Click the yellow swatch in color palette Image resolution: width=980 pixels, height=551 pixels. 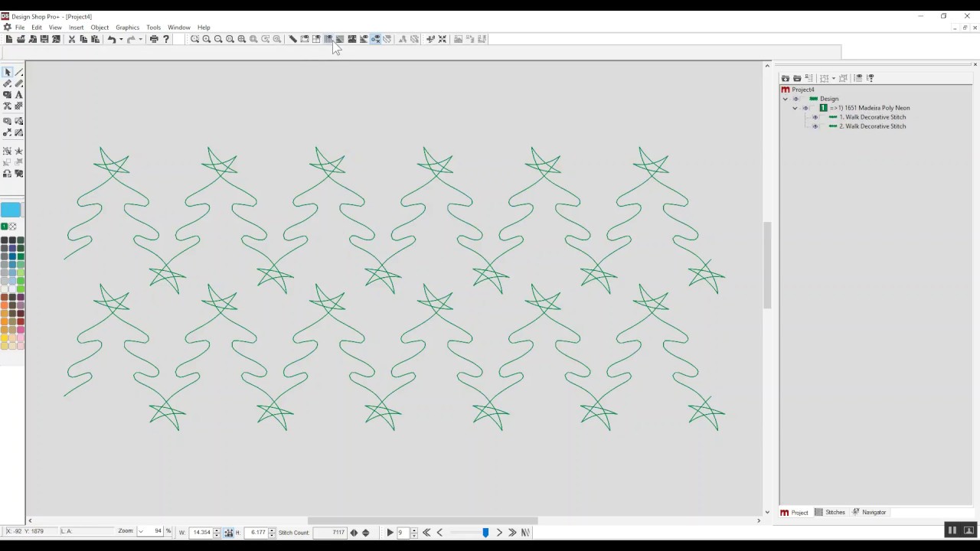point(5,337)
